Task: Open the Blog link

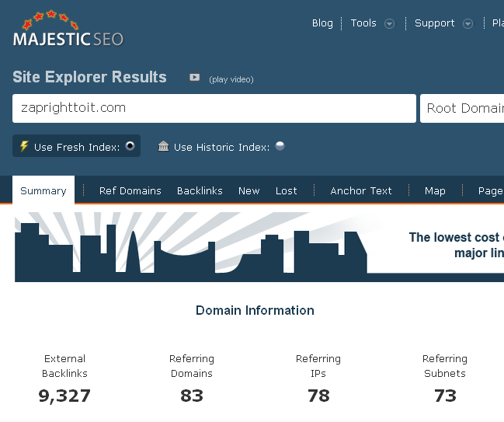Action: point(322,23)
